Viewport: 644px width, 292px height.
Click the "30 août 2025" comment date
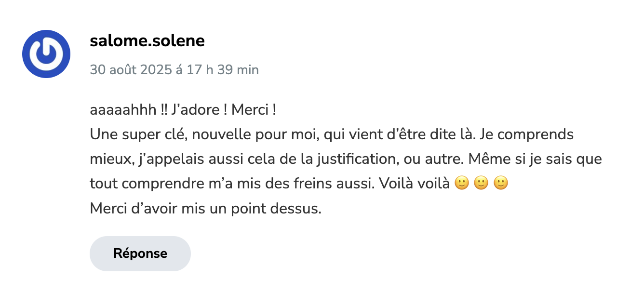(131, 70)
